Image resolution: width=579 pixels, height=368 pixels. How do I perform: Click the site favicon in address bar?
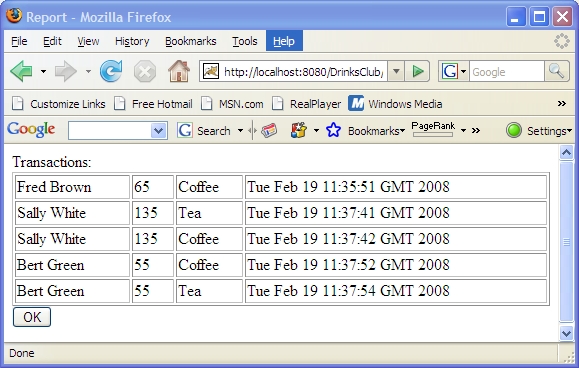point(211,71)
